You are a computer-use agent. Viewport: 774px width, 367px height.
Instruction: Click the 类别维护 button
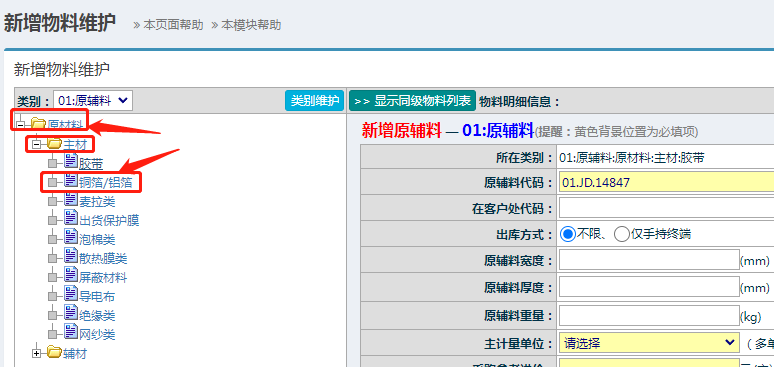tap(314, 101)
